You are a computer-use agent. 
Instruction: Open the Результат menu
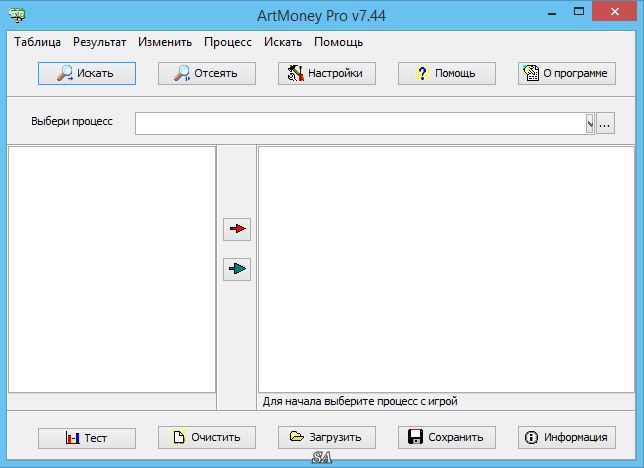pyautogui.click(x=99, y=42)
